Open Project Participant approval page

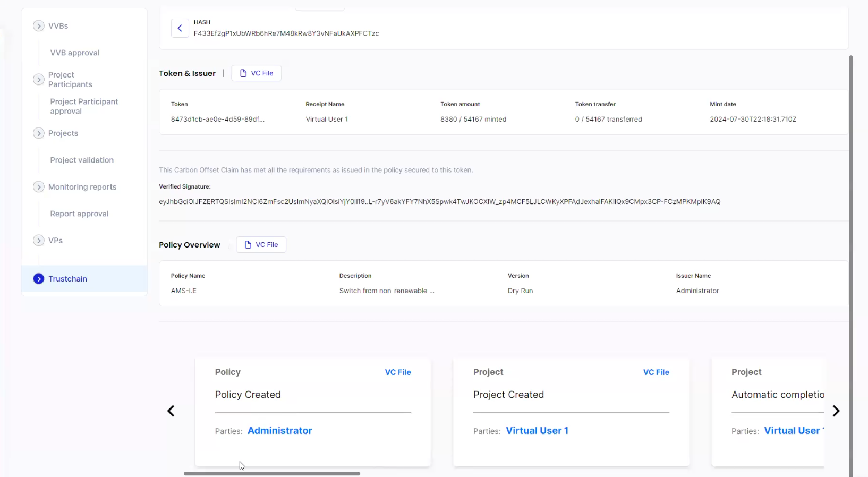coord(84,106)
